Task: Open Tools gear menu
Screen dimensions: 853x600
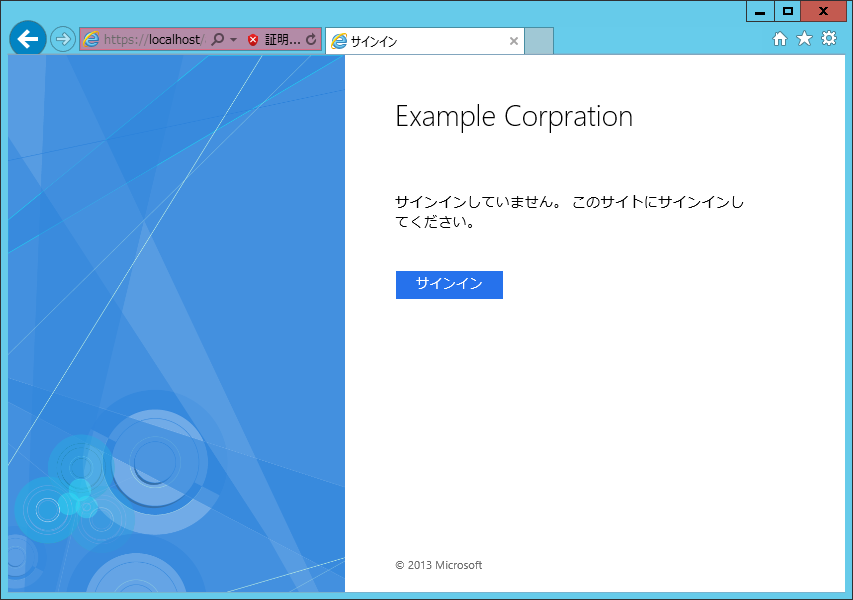Action: [829, 39]
